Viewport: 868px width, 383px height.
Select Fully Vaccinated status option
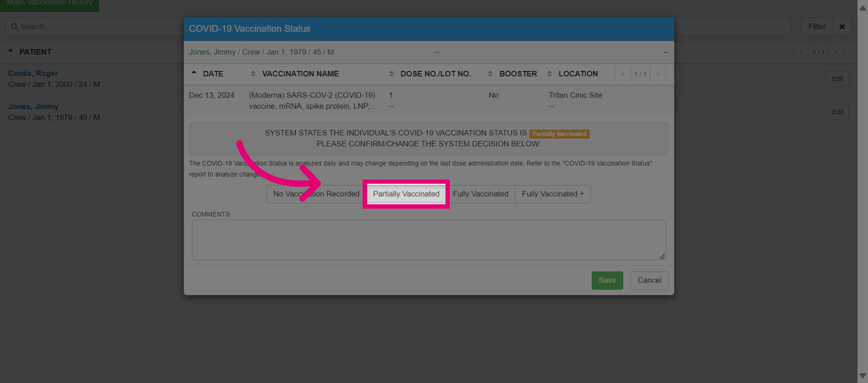[481, 194]
